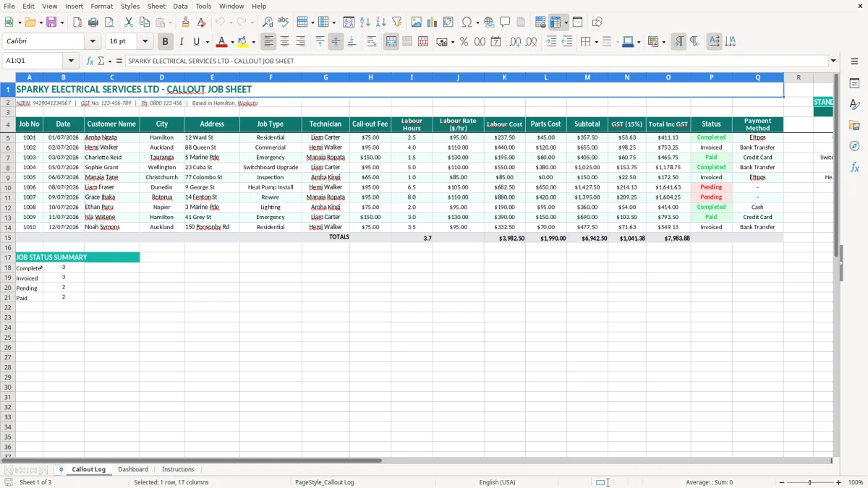Screen dimensions: 868x488
Task: Toggle Merge and Center Cells
Action: 391,42
